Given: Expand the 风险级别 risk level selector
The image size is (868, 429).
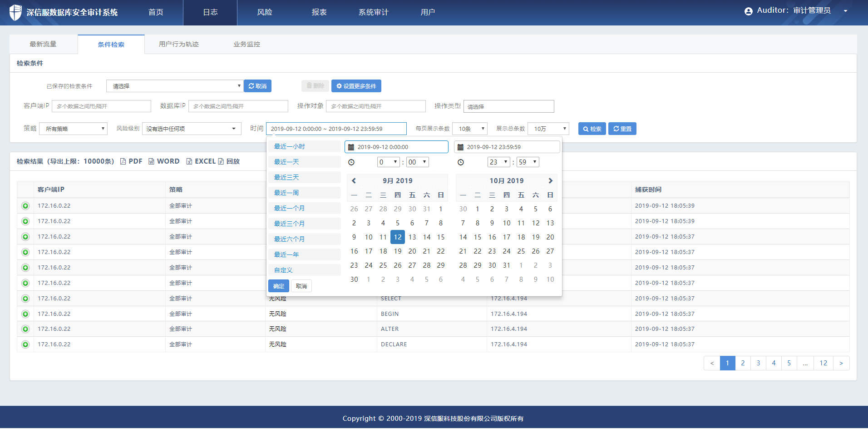Looking at the screenshot, I should tap(191, 129).
